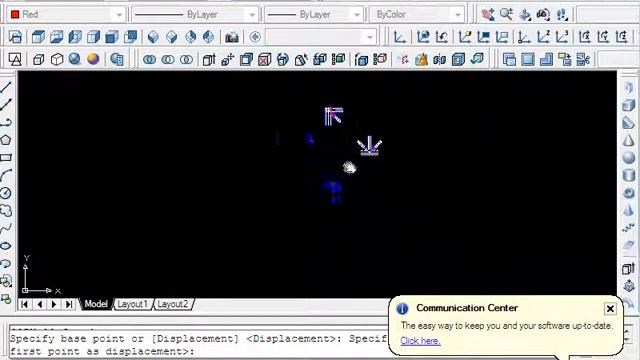This screenshot has width=640, height=360.
Task: Open the Named Views dialog icon
Action: tap(15, 37)
